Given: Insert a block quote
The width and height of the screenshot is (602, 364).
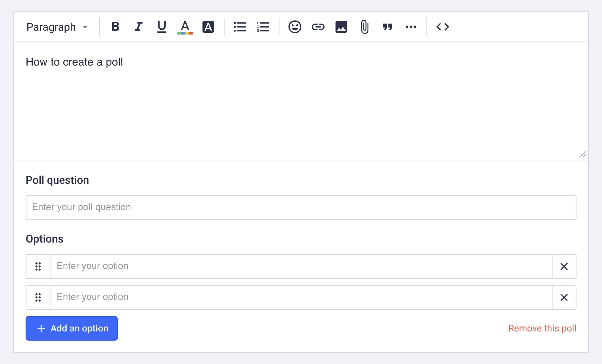Looking at the screenshot, I should (388, 27).
